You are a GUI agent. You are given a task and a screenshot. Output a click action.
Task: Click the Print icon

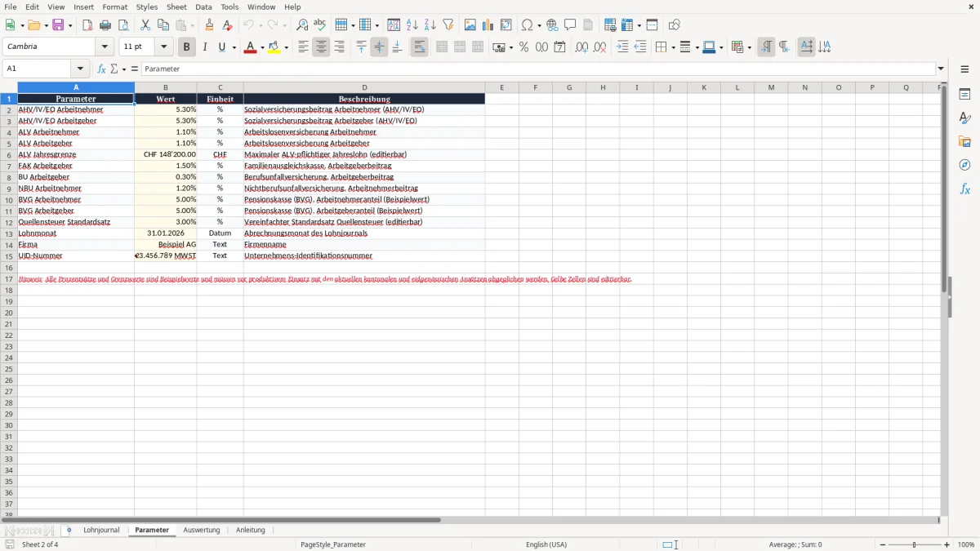coord(105,25)
